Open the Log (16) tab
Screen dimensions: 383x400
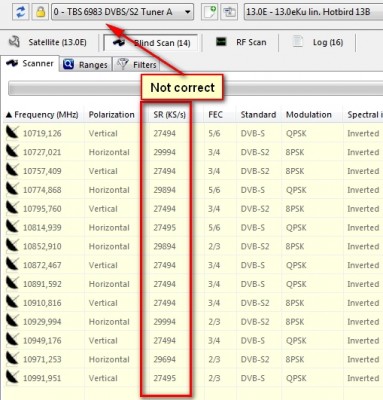pyautogui.click(x=317, y=42)
